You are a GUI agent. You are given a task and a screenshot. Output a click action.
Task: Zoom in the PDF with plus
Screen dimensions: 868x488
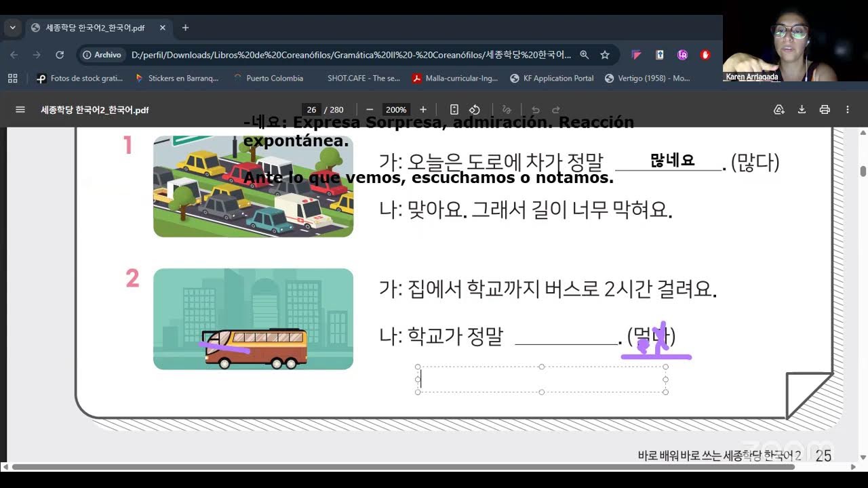pos(423,110)
